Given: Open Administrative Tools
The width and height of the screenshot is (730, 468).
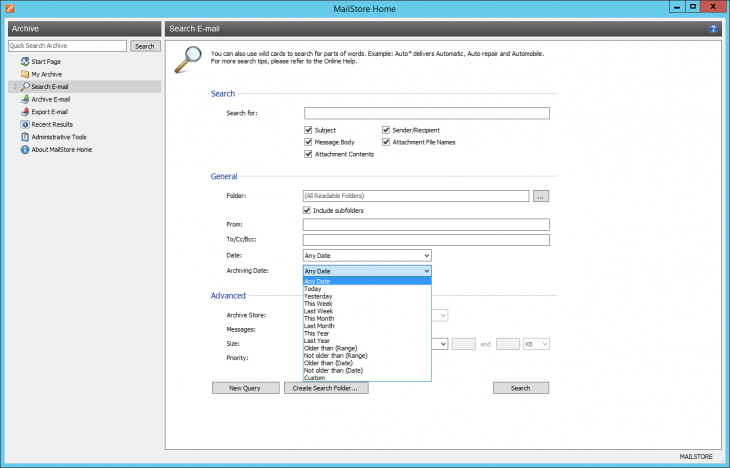Looking at the screenshot, I should (59, 137).
